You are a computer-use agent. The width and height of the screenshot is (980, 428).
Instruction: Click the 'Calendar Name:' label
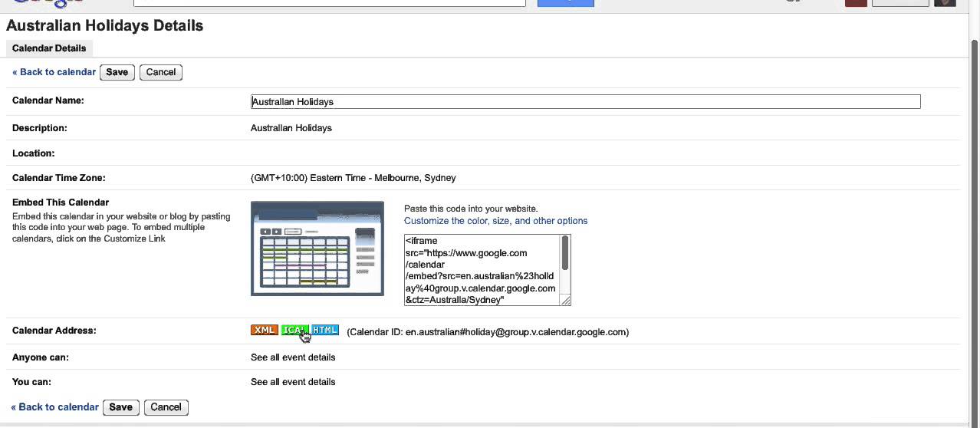[x=48, y=100]
